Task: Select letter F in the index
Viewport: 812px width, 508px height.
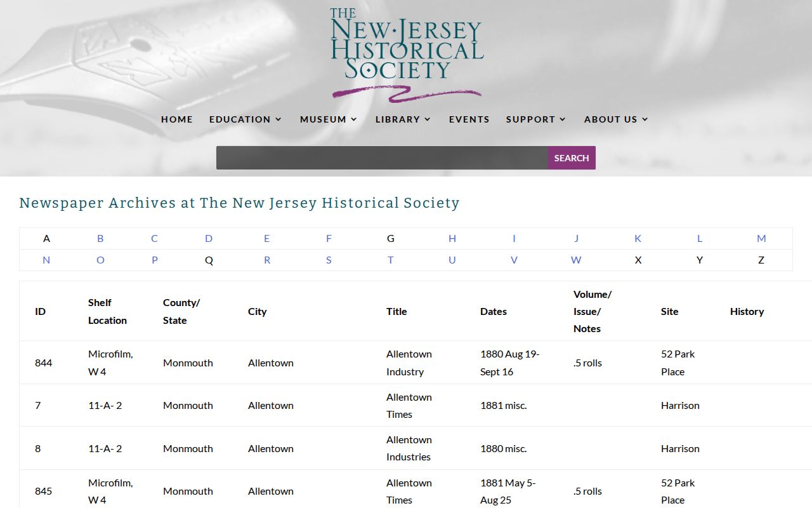Action: pyautogui.click(x=329, y=239)
